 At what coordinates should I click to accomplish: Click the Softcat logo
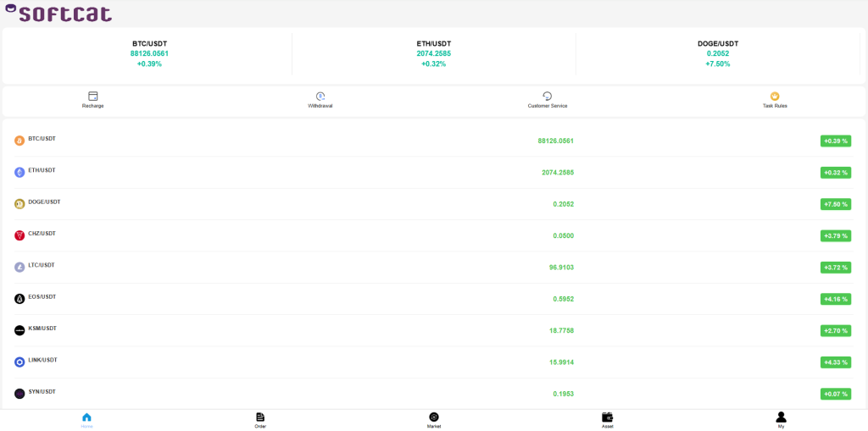coord(58,13)
